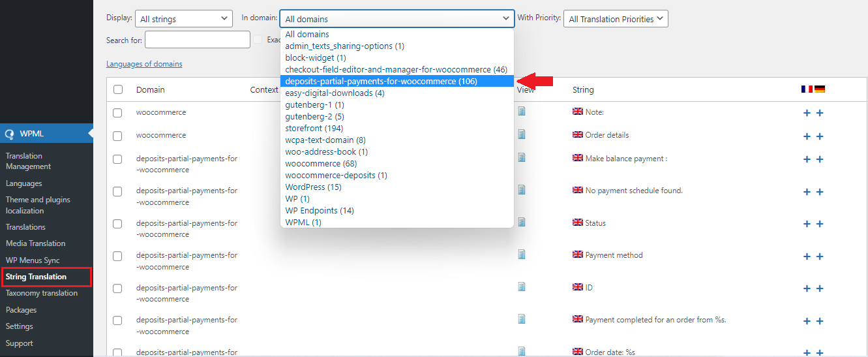
Task: View source icon for Order details
Action: [522, 134]
